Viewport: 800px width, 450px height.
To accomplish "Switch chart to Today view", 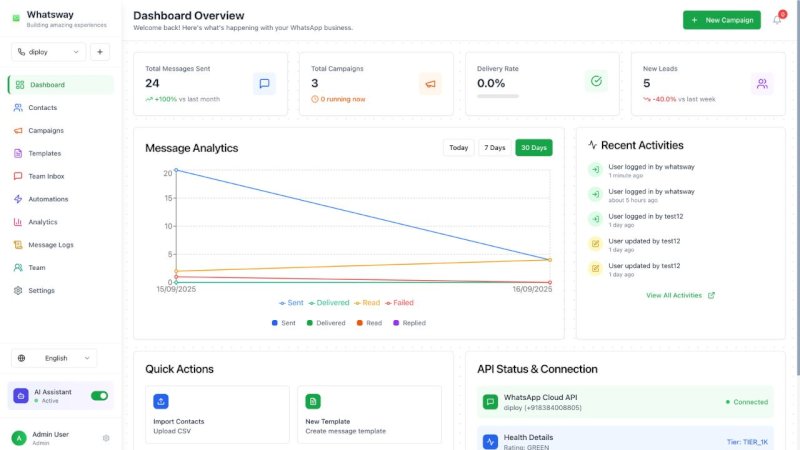I will (x=458, y=147).
